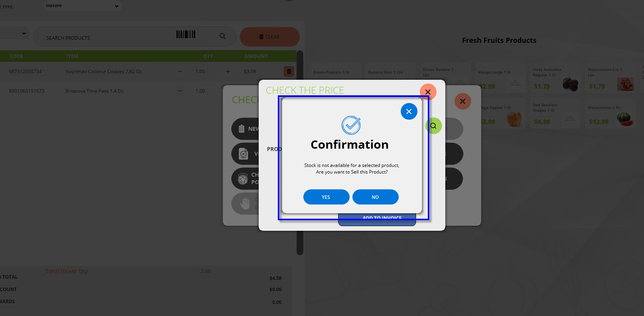Image resolution: width=644 pixels, height=316 pixels.
Task: Clear the cart using CLEAR button
Action: tap(270, 37)
